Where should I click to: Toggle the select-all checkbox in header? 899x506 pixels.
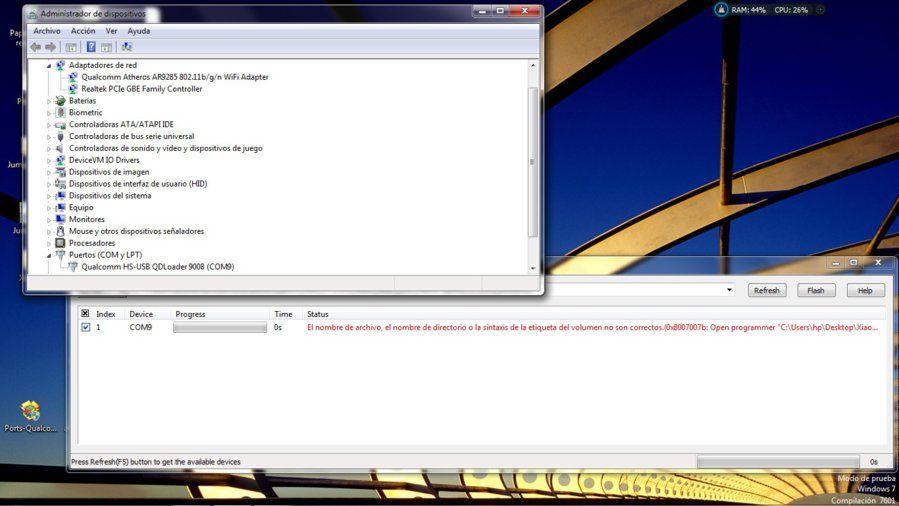(85, 313)
